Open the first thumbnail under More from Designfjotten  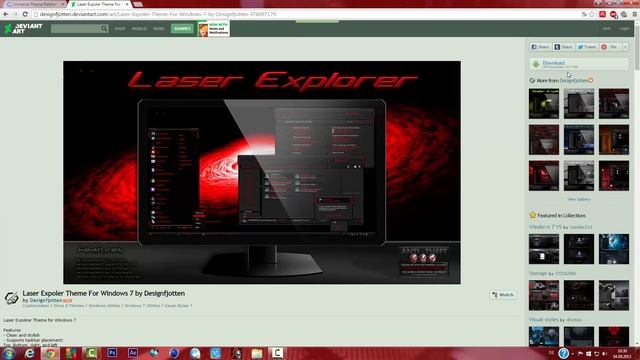pos(544,104)
